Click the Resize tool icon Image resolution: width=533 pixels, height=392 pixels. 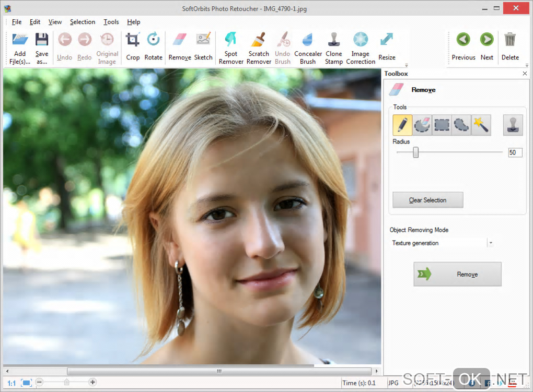(x=387, y=47)
